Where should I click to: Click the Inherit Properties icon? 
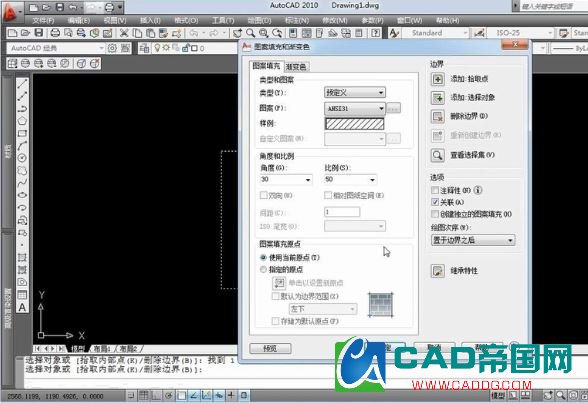[x=438, y=271]
